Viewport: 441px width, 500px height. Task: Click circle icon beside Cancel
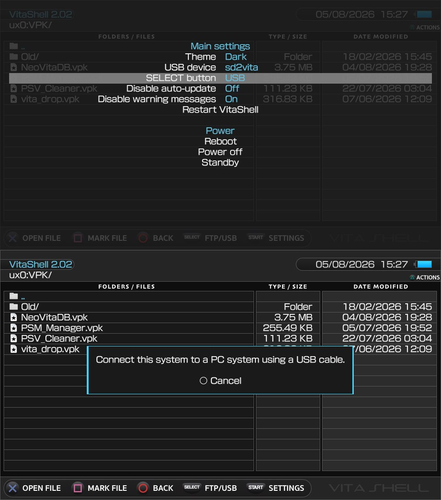pyautogui.click(x=203, y=381)
